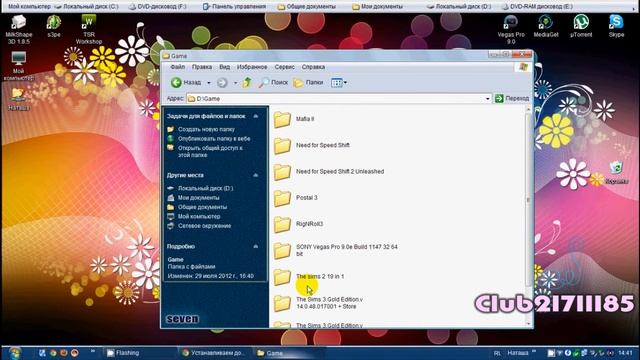Launch the s3pe desktop shortcut

pos(54,27)
